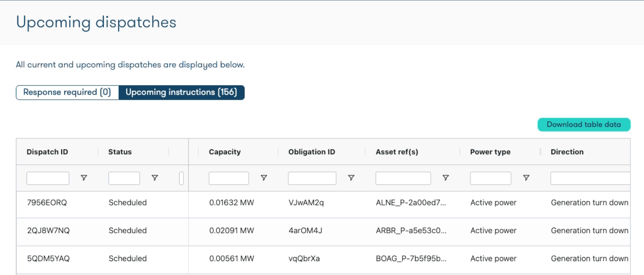The image size is (644, 275).
Task: Focus the Dispatch ID filter text box
Action: pos(48,178)
